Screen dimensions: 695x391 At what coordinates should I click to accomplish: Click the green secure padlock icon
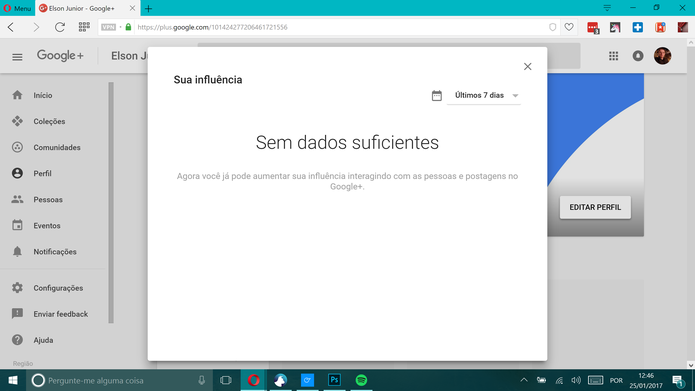click(129, 27)
